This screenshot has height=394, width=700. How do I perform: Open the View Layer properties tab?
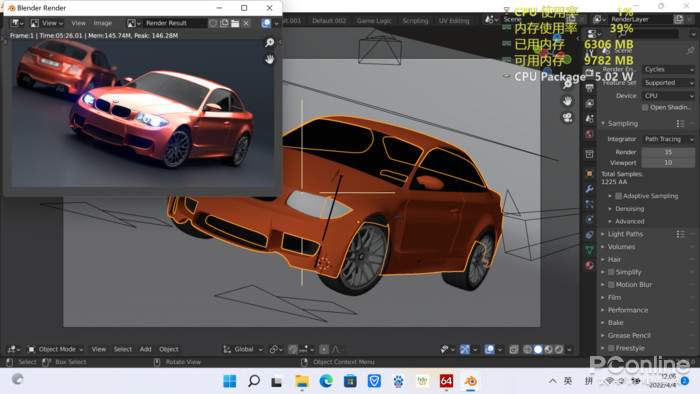590,103
